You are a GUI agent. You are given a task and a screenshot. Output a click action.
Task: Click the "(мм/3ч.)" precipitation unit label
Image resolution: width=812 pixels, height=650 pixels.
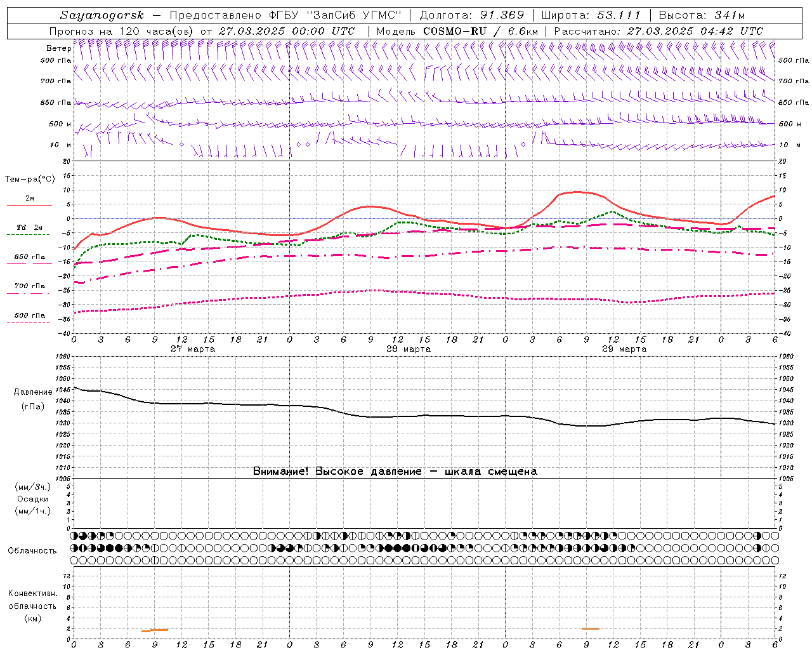coord(33,487)
